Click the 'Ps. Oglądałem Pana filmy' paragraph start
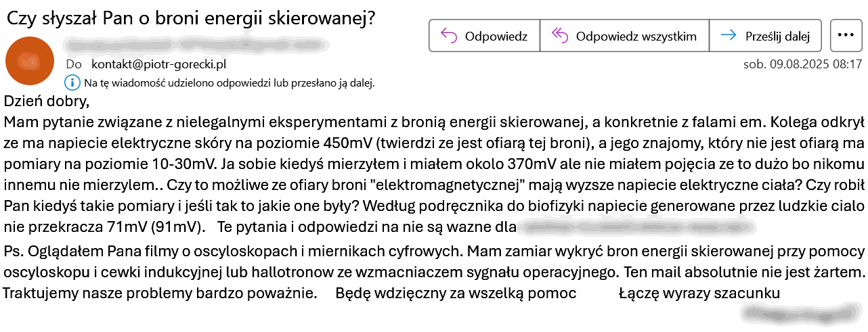Viewport: 868px width, 332px height. coord(74,252)
